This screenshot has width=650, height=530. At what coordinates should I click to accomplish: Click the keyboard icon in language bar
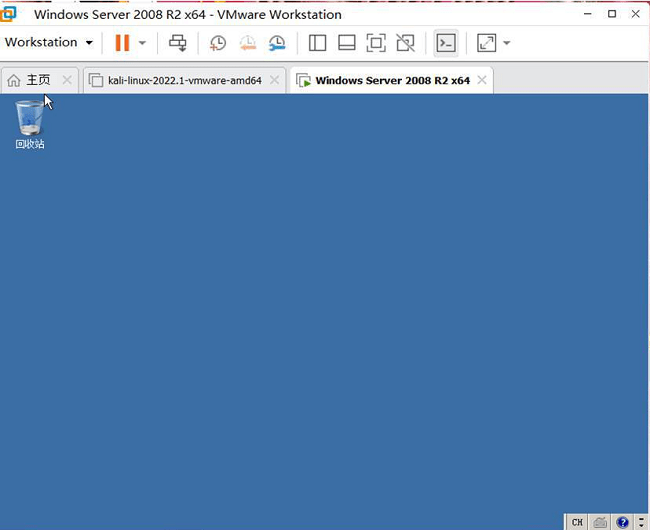tap(600, 522)
